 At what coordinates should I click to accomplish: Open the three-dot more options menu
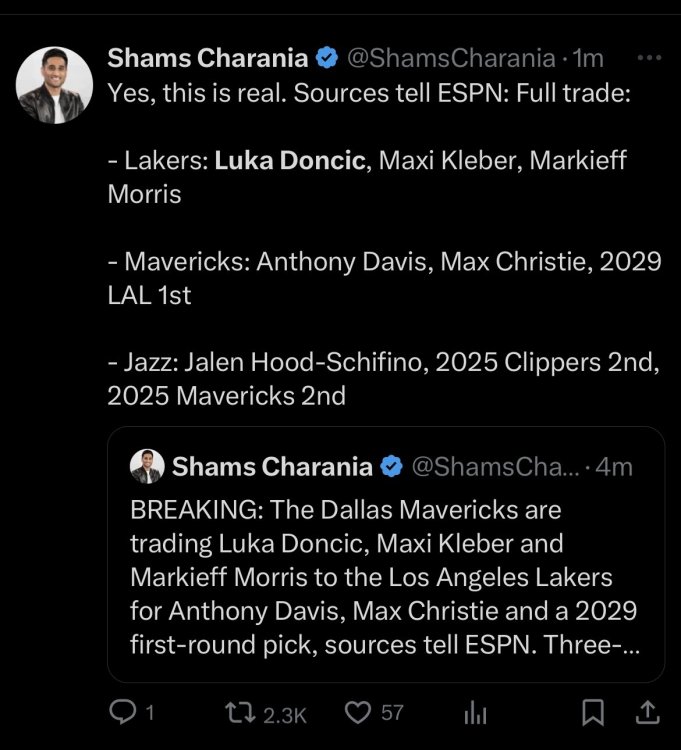[x=649, y=58]
